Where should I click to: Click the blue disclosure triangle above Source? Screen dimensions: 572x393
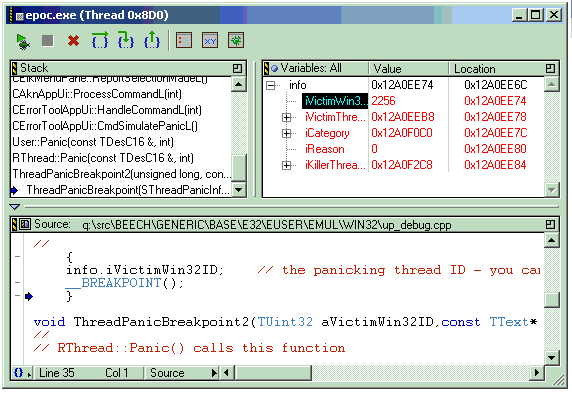coord(15,207)
